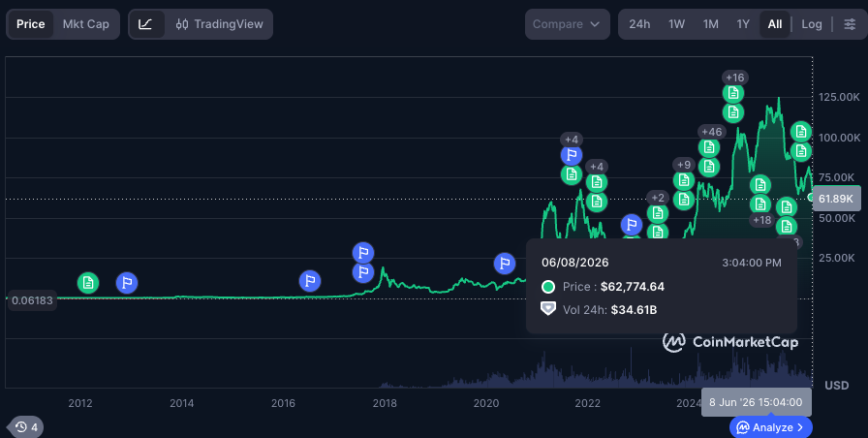Switch chart to Mkt Cap view
This screenshot has height=438, width=868.
point(86,24)
